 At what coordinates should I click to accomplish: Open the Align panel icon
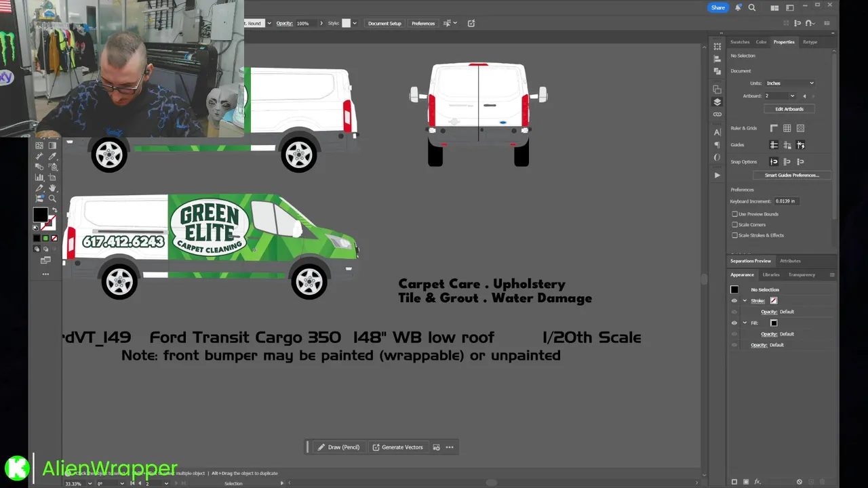coord(717,59)
